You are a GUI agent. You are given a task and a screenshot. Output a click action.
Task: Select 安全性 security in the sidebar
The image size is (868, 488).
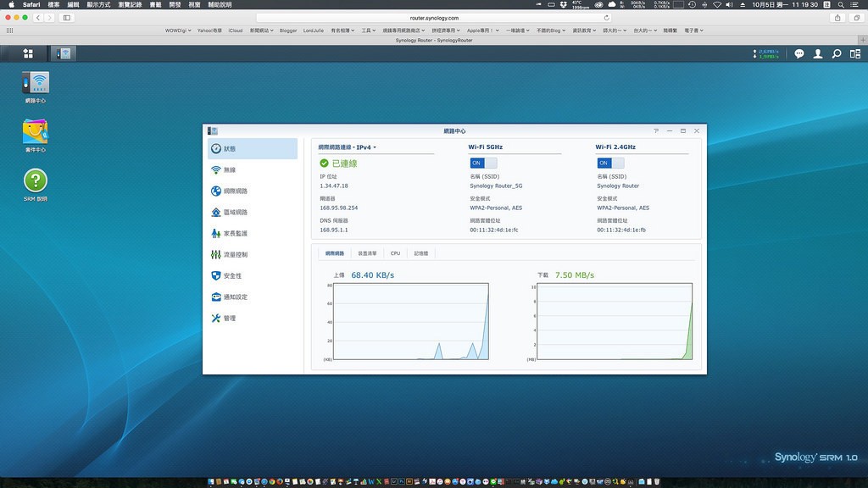[x=253, y=275]
